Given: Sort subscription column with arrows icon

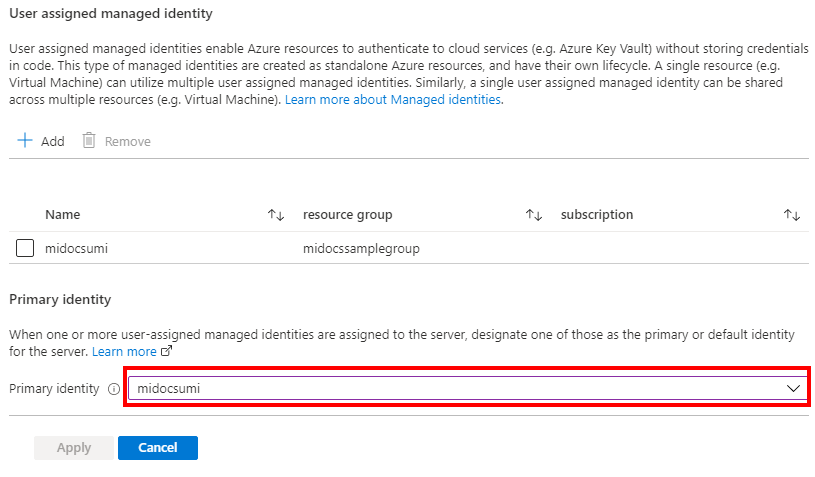Looking at the screenshot, I should point(792,215).
